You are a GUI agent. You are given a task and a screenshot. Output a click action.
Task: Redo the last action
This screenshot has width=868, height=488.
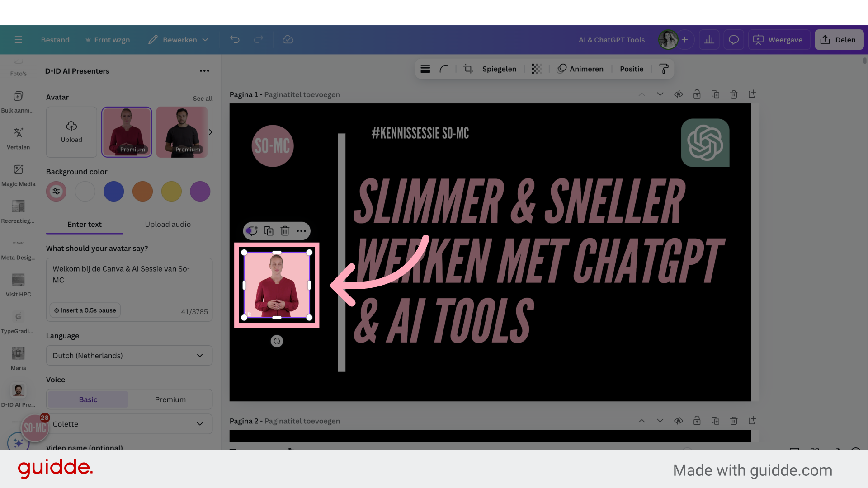[258, 40]
